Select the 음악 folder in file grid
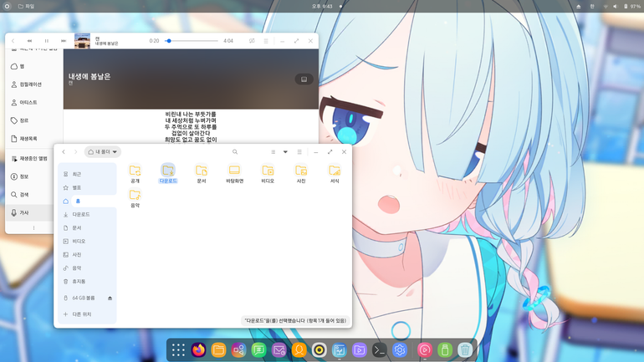The height and width of the screenshot is (362, 644). 135,198
